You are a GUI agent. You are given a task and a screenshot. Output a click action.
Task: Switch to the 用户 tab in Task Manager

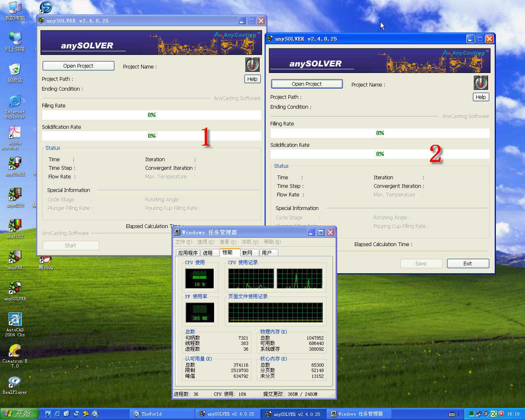click(x=269, y=253)
